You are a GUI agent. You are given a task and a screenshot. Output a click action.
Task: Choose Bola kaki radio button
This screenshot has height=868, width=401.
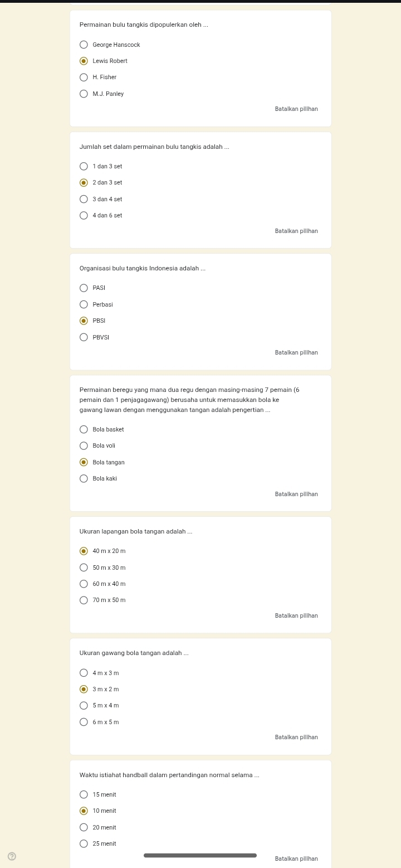pos(84,478)
